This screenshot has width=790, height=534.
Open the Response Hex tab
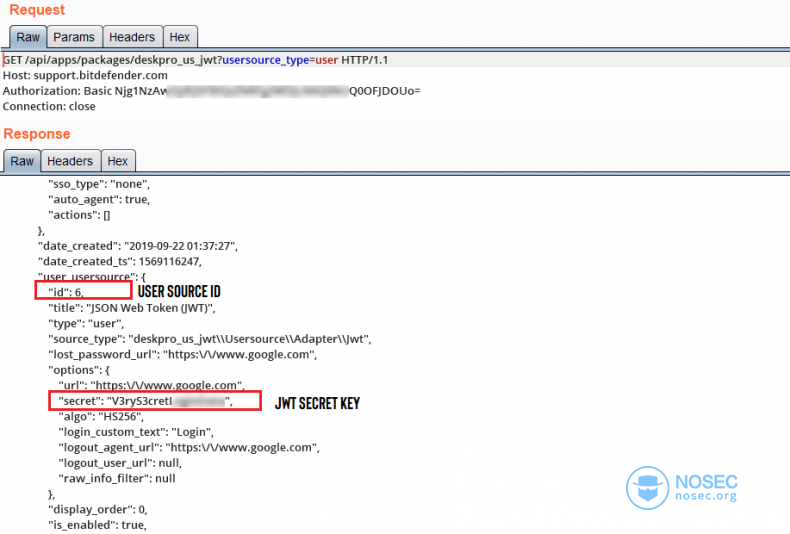(118, 161)
